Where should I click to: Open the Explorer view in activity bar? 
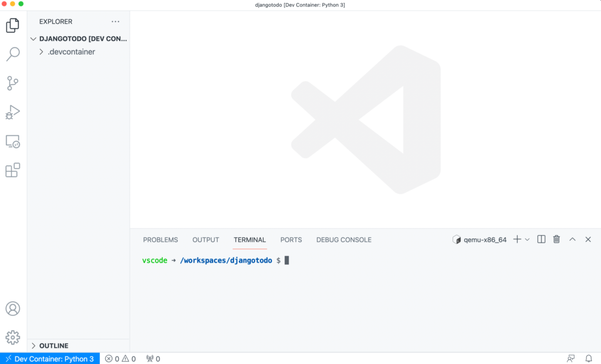click(13, 25)
